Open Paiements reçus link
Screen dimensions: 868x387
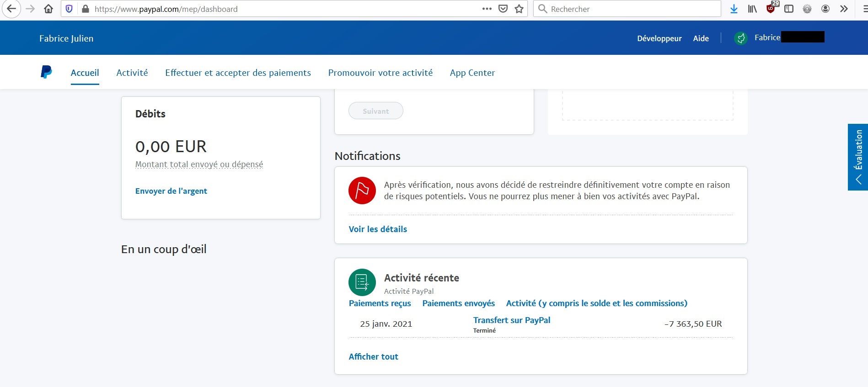coord(380,303)
